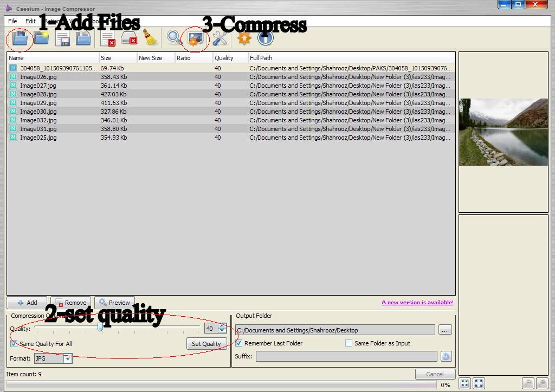Click the lake landscape preview thumbnail

[504, 132]
